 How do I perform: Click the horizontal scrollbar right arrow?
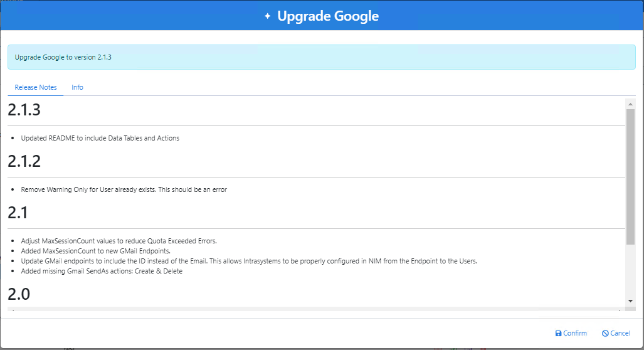coord(621,309)
